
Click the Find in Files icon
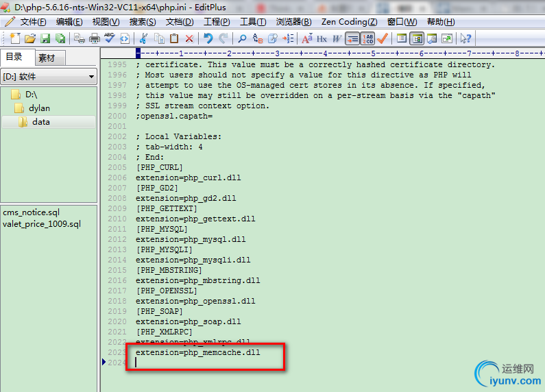pos(273,38)
